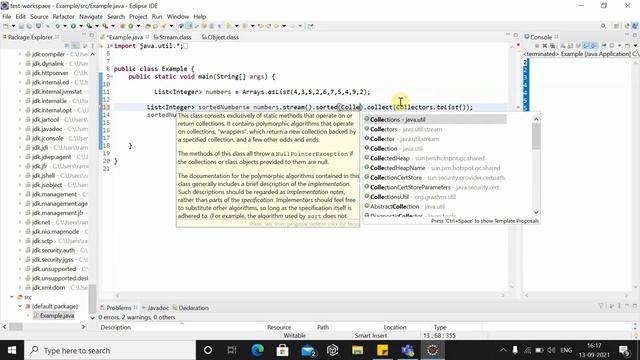Click the Debug bug toolbar icon
This screenshot has height=360, width=640.
(x=57, y=26)
